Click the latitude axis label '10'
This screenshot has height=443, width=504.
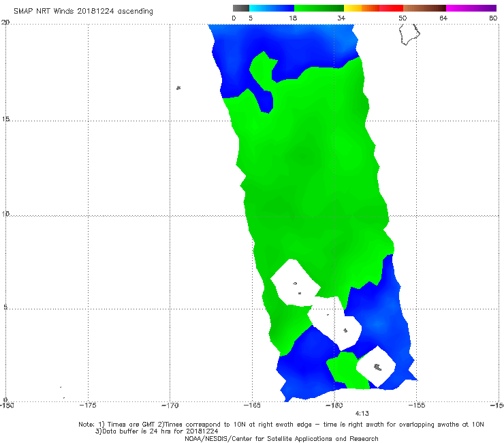pyautogui.click(x=5, y=213)
